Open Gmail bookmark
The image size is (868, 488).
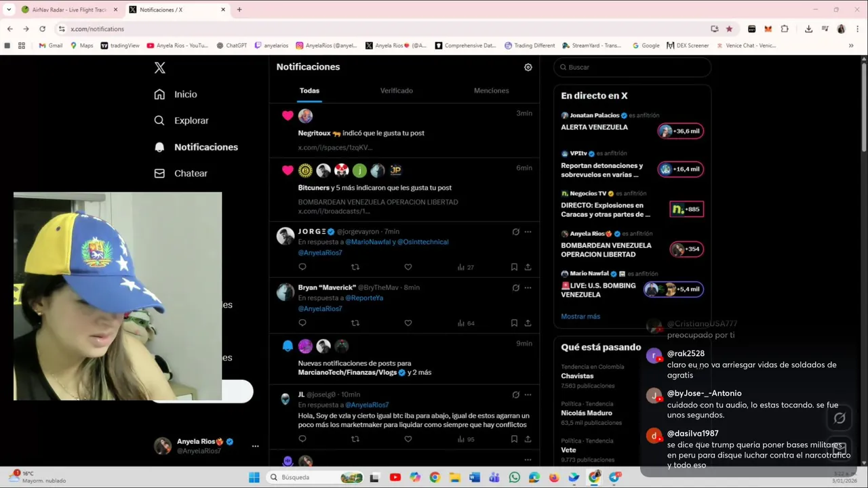(51, 45)
